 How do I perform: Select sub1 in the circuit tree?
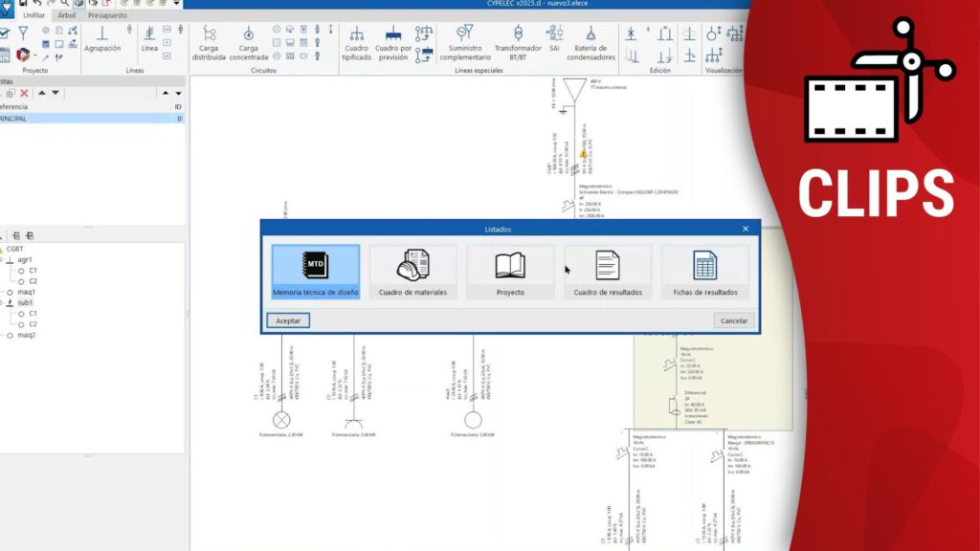(24, 302)
